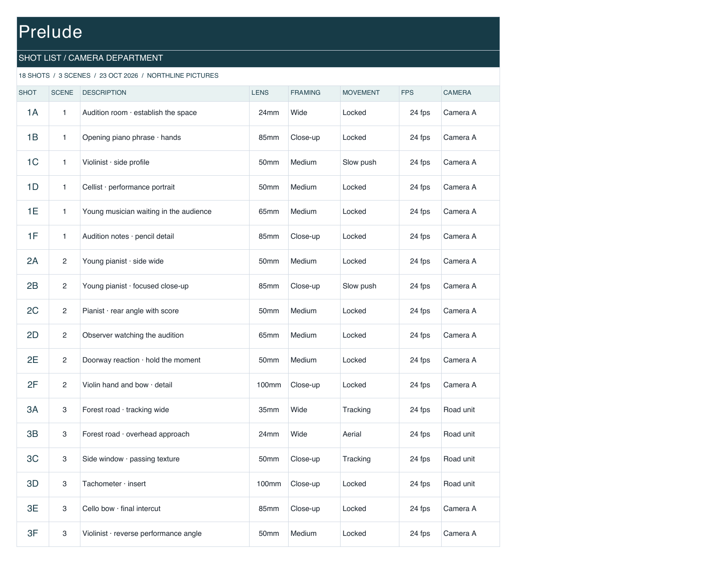
Task: Click 'Violinist · side profile' description
Action: click(116, 162)
